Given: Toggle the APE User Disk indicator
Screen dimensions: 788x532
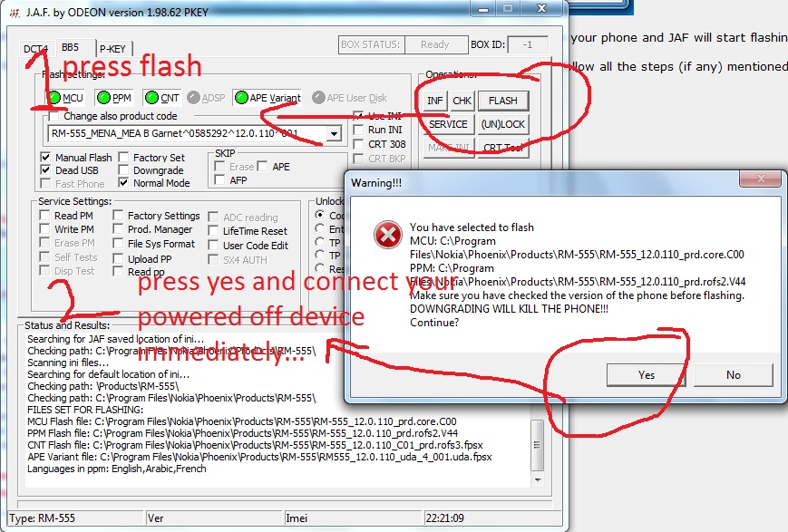Looking at the screenshot, I should point(318,98).
